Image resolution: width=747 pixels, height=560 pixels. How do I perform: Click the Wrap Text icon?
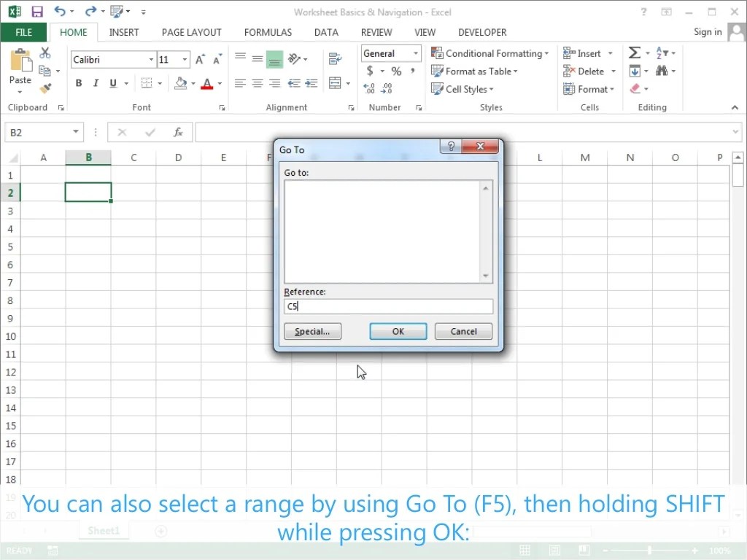point(335,58)
